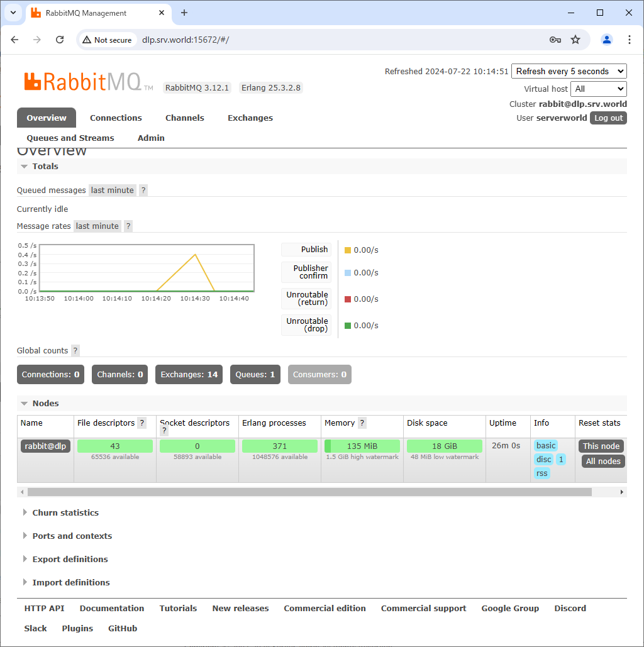The image size is (644, 647).
Task: Open the saved password key icon
Action: [x=555, y=40]
